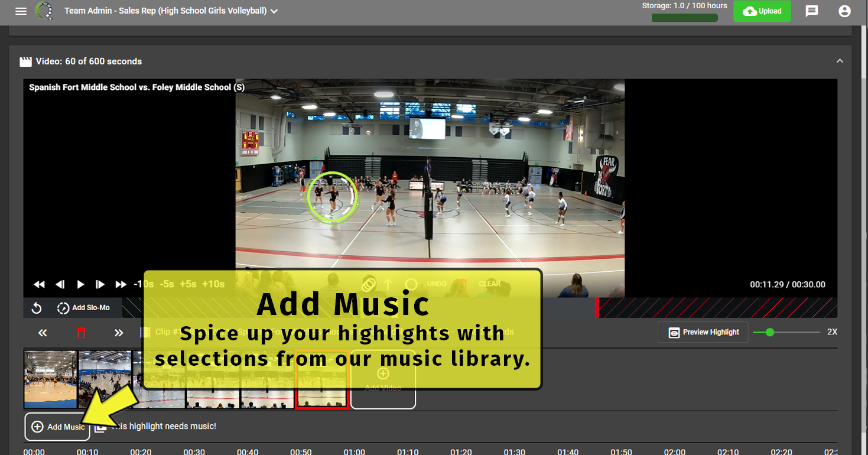Collapse the Video section with the chevron
The width and height of the screenshot is (868, 455).
tap(840, 61)
